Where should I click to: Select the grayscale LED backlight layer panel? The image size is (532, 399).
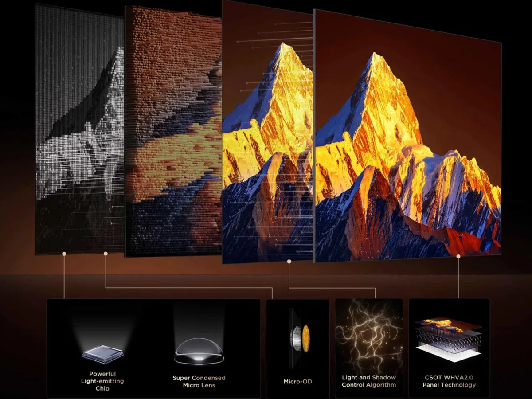[80, 129]
